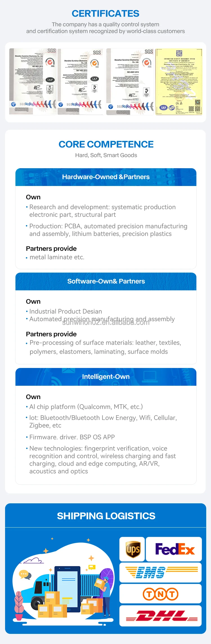The width and height of the screenshot is (211, 644).
Task: Click the CORE COMPETENCE heading
Action: tap(106, 144)
